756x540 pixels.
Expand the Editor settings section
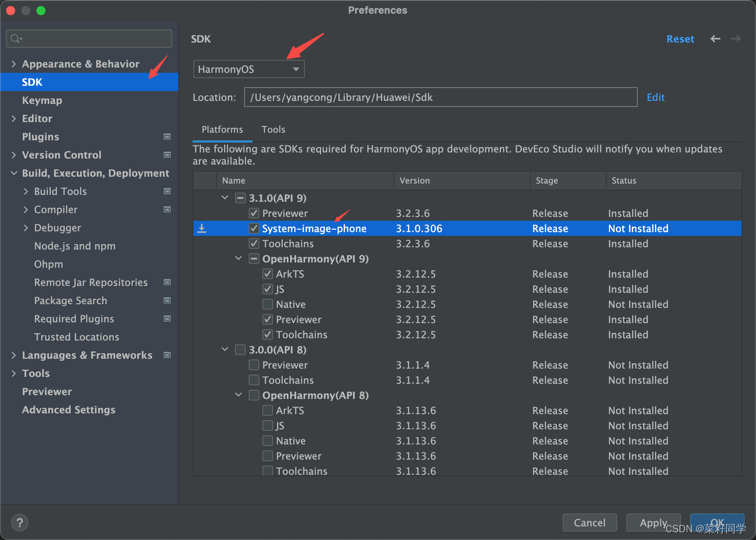(14, 119)
